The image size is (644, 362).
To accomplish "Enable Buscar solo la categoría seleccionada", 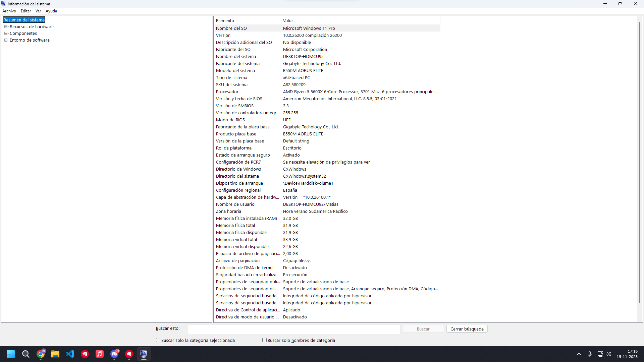I will tap(158, 340).
